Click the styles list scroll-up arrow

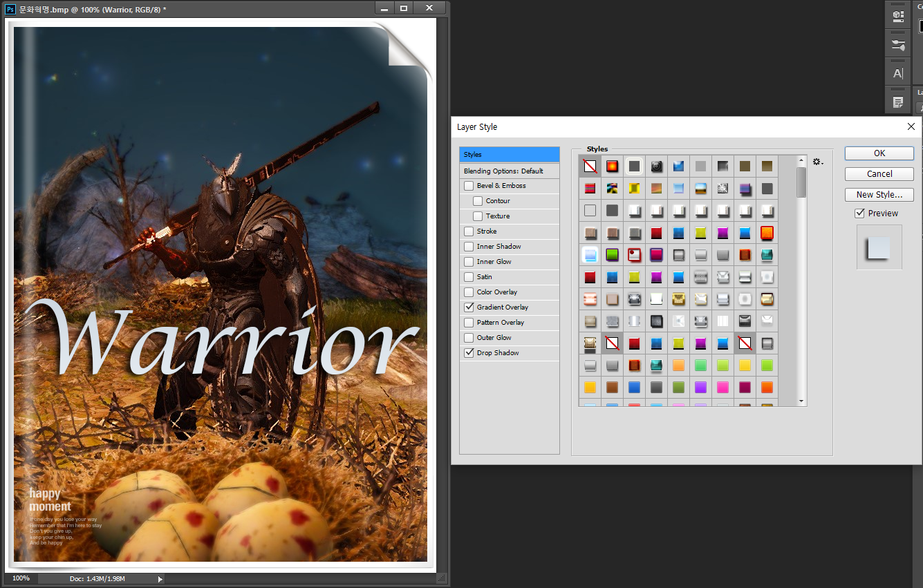(801, 160)
